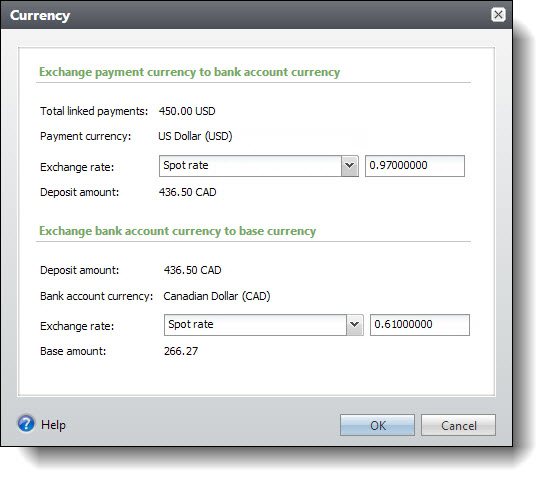Viewport: 553px width, 487px height.
Task: Cancel the Currency dialog
Action: click(458, 425)
